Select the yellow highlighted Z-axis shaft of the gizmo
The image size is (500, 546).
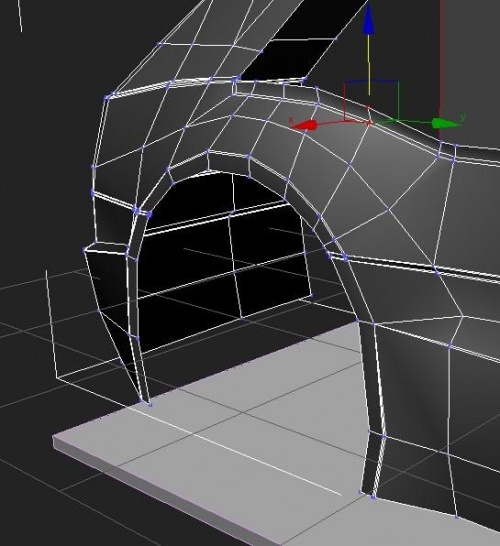click(369, 64)
